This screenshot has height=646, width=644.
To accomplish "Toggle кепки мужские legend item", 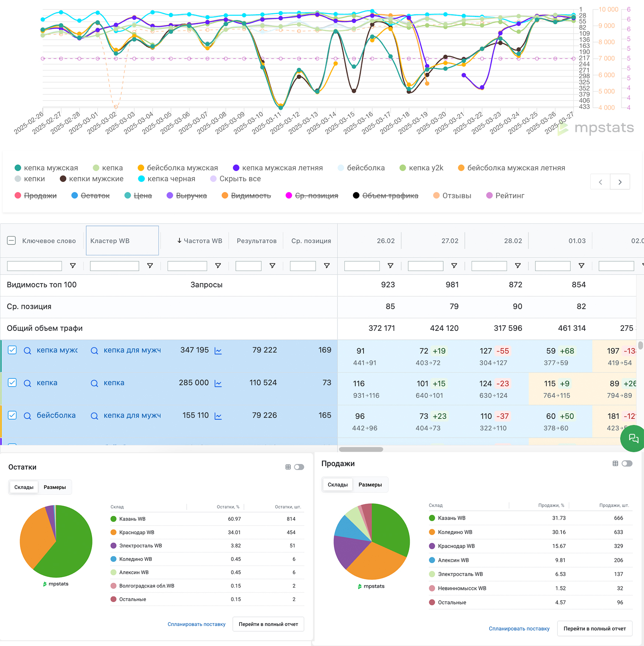I will click(x=92, y=179).
